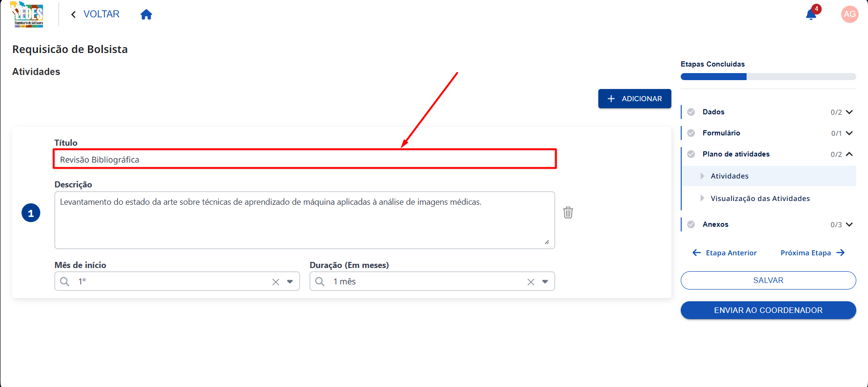Click the Dados step check icon

691,112
